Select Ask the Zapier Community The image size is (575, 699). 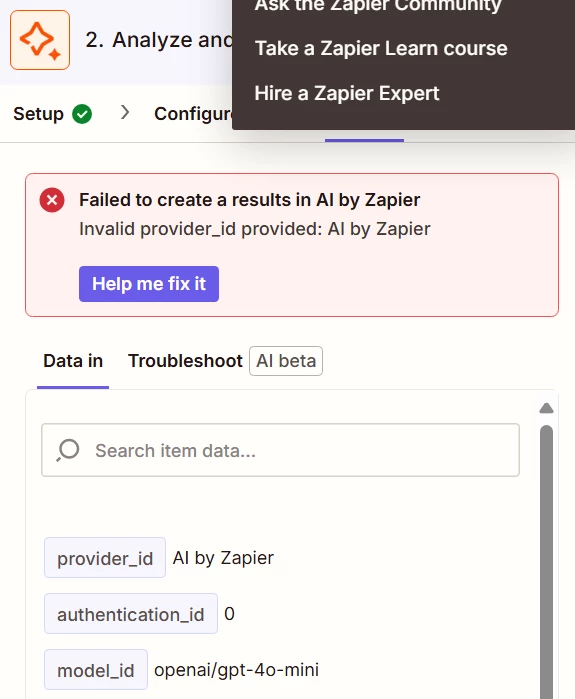coord(378,7)
